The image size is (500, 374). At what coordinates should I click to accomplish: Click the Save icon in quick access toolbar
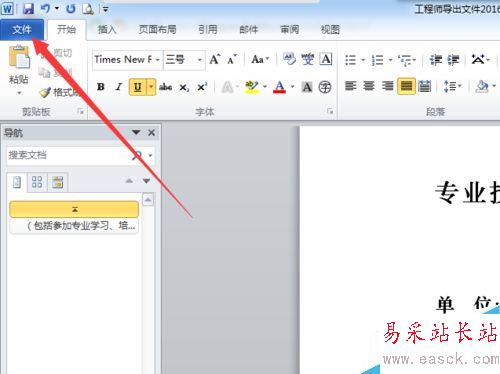[x=28, y=9]
